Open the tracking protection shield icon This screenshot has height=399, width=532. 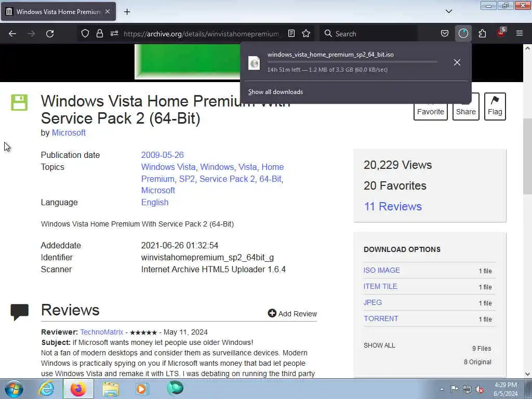pos(85,33)
